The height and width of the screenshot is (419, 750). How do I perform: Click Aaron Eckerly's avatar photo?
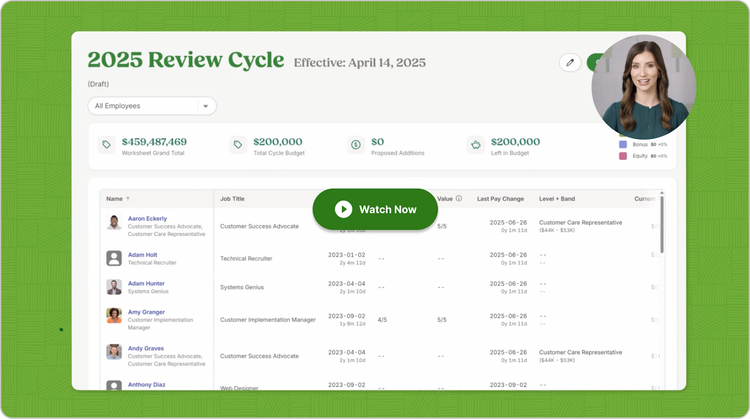pos(114,222)
